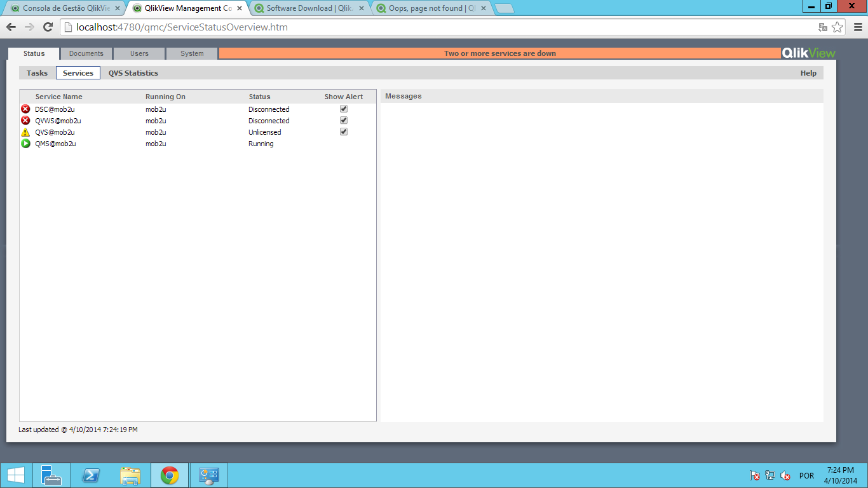The height and width of the screenshot is (488, 868).
Task: Close the Oops, page not found tab
Action: click(483, 8)
